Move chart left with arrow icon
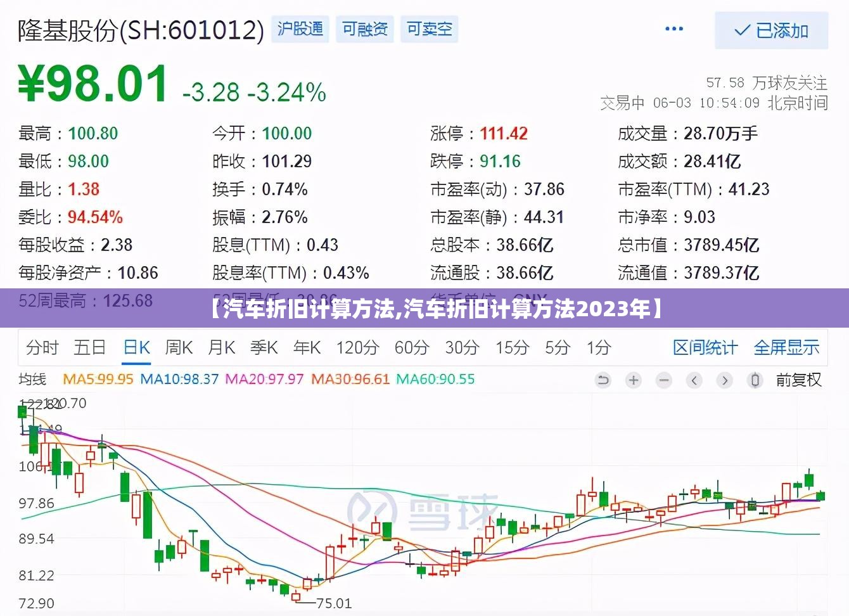849x616 pixels. 694,380
